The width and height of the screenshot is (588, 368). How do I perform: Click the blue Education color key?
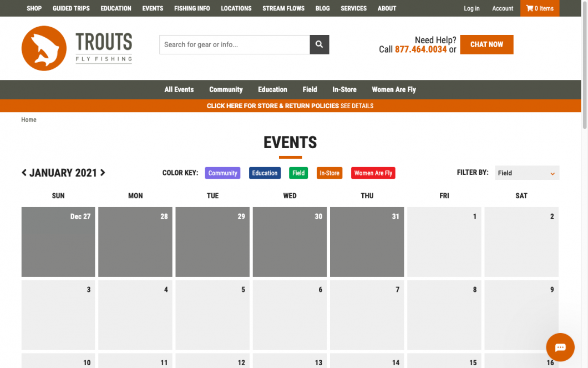coord(265,173)
